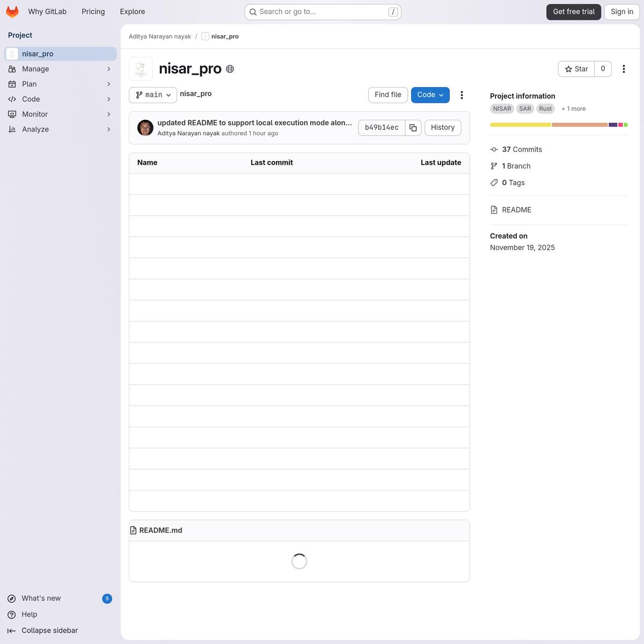644x644 pixels.
Task: Select nisar_pro in the Project sidebar
Action: coord(61,54)
